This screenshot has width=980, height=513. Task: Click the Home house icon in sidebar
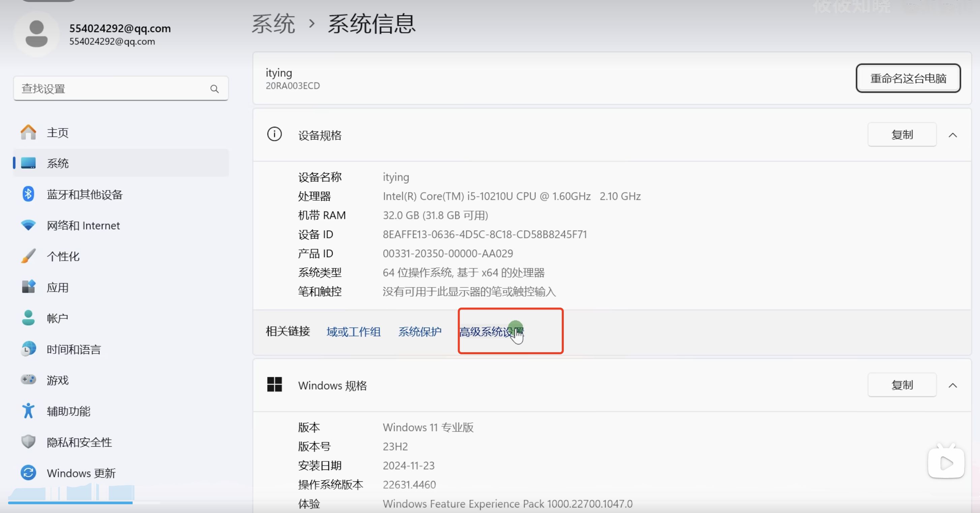(28, 132)
